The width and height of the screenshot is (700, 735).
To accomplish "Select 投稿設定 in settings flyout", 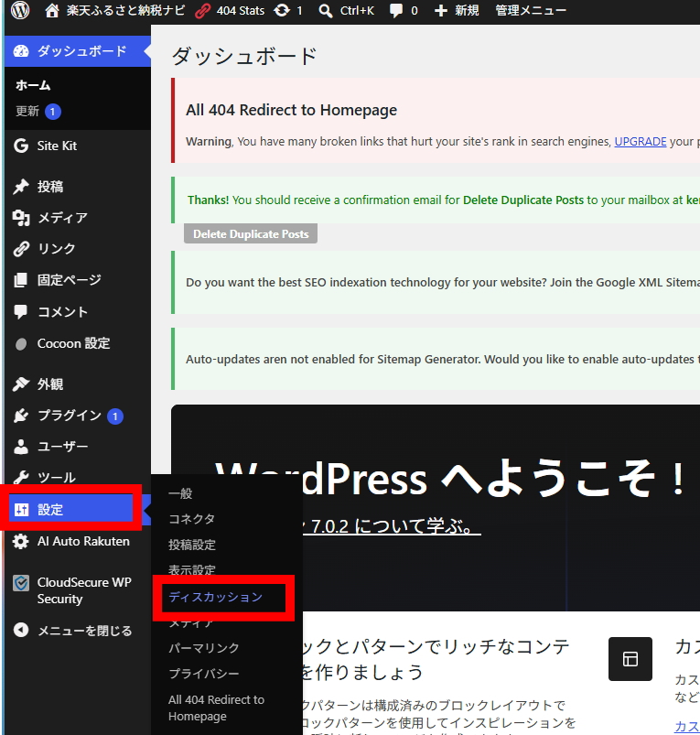I will pyautogui.click(x=192, y=545).
